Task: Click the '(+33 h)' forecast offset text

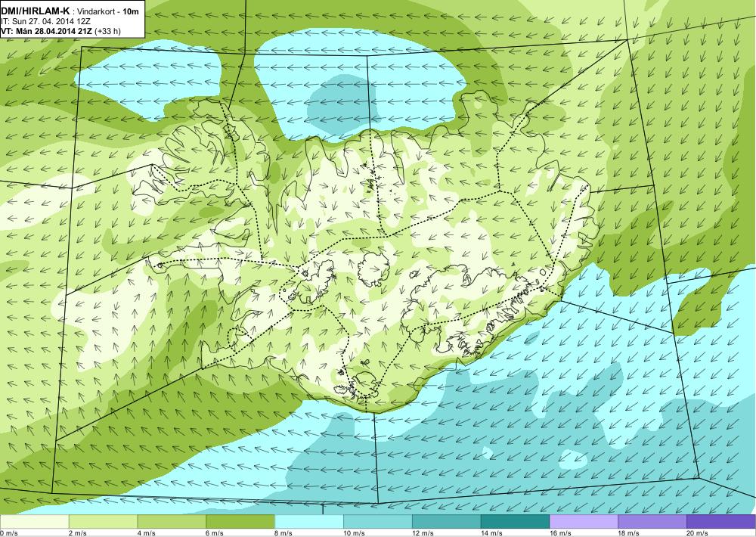Action: coord(108,31)
